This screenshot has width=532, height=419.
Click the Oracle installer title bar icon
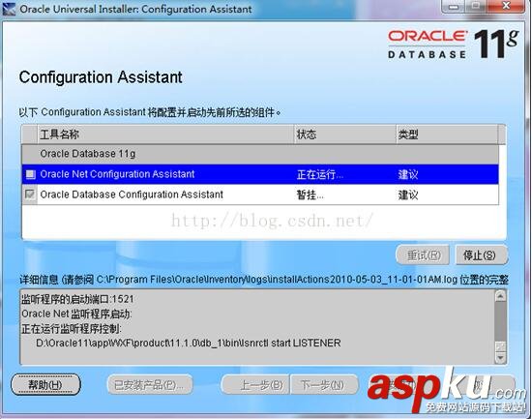[9, 9]
